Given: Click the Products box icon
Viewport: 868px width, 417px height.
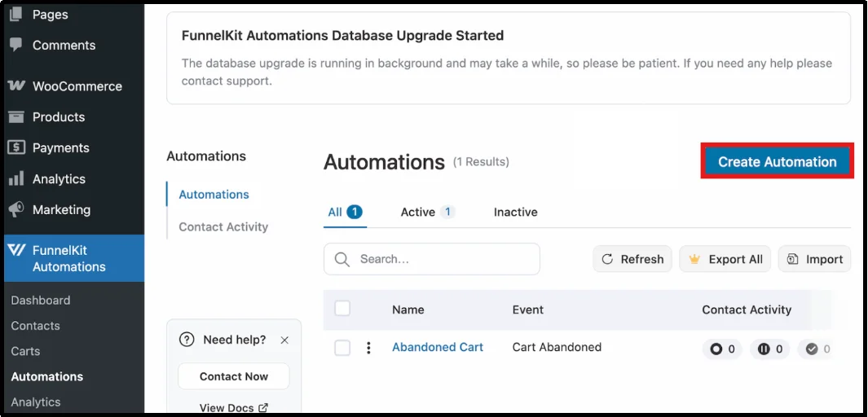Looking at the screenshot, I should (16, 116).
